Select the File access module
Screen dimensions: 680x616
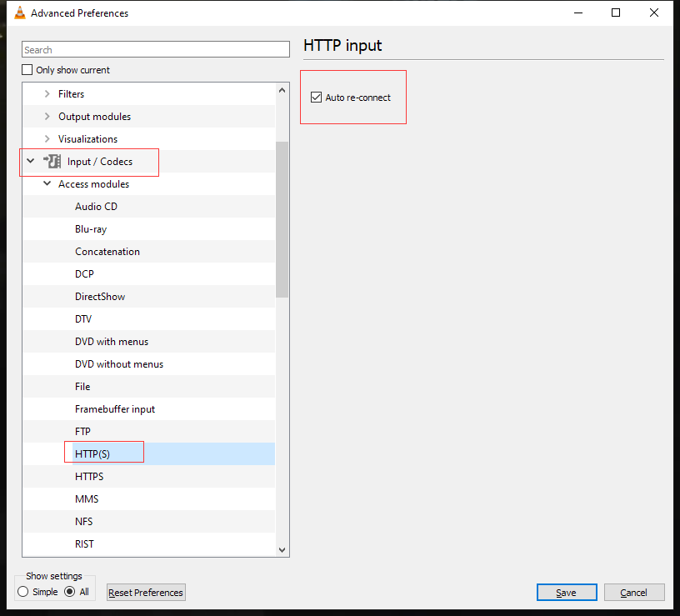pyautogui.click(x=82, y=387)
